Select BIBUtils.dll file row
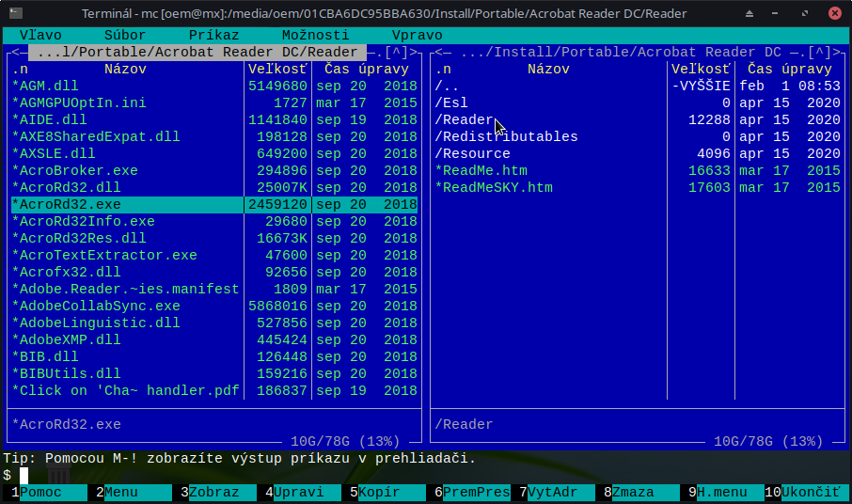 (x=214, y=373)
